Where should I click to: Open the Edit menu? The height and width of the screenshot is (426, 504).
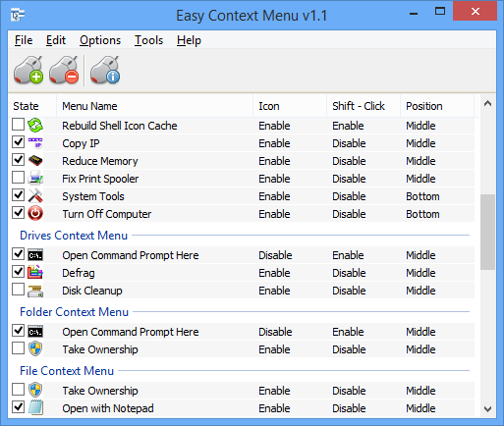coord(56,40)
